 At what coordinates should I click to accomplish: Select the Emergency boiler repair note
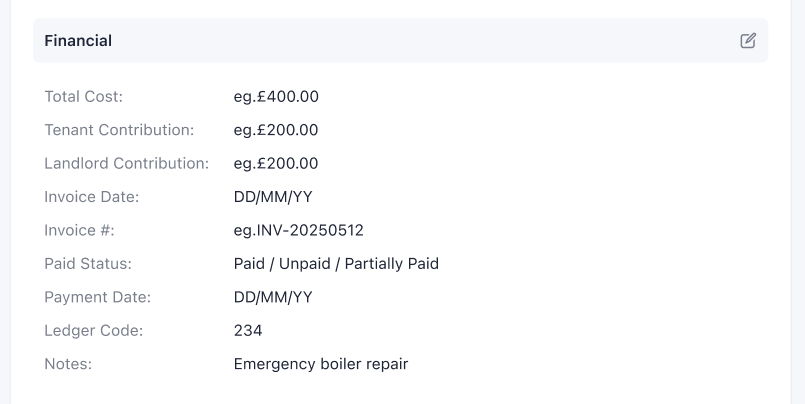(321, 364)
